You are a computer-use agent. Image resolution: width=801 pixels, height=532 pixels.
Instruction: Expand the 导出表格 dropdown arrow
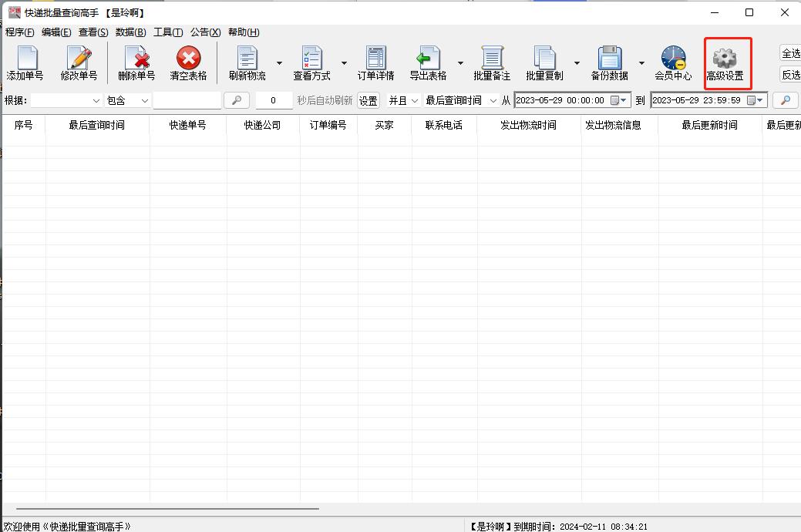(460, 63)
